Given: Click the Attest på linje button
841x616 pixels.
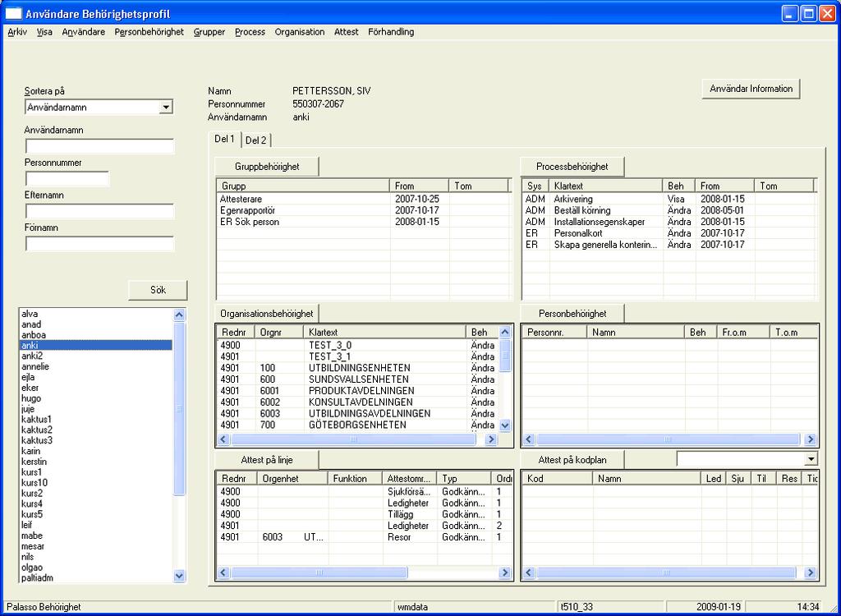Looking at the screenshot, I should [x=267, y=460].
